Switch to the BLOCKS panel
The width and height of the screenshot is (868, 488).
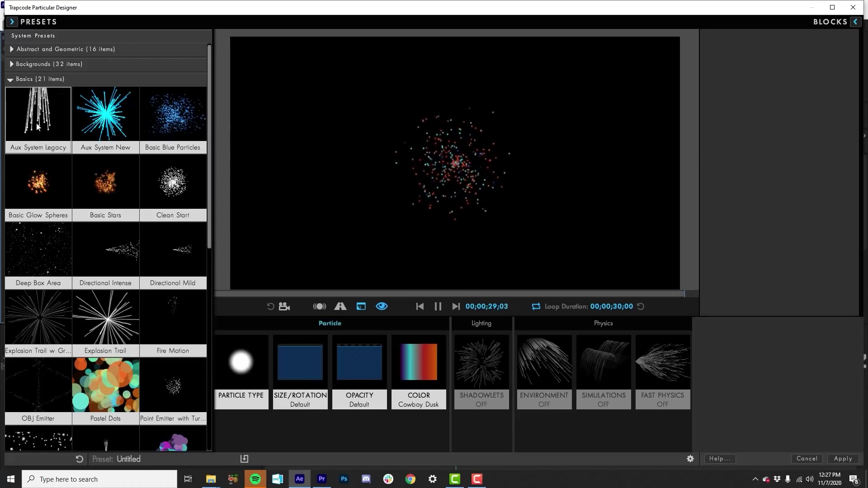pyautogui.click(x=830, y=21)
